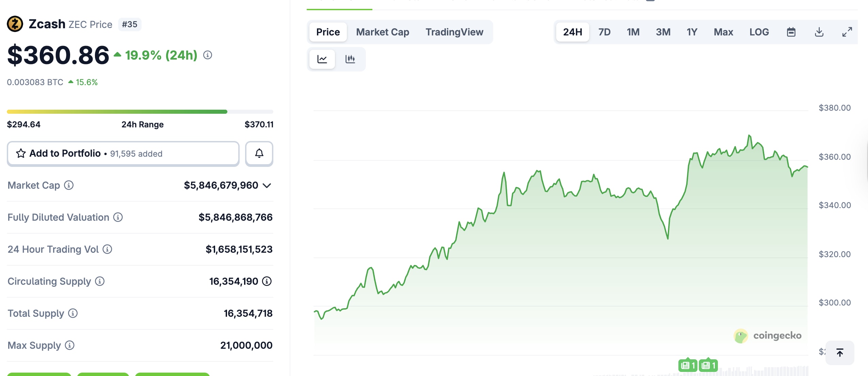Select the 1Y time range

[x=692, y=32]
